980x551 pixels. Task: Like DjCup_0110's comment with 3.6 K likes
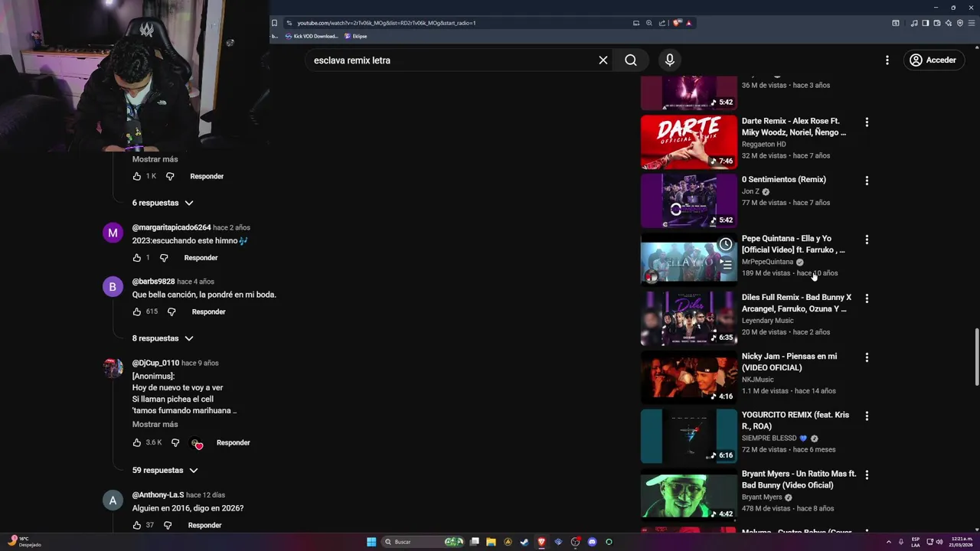click(x=137, y=442)
